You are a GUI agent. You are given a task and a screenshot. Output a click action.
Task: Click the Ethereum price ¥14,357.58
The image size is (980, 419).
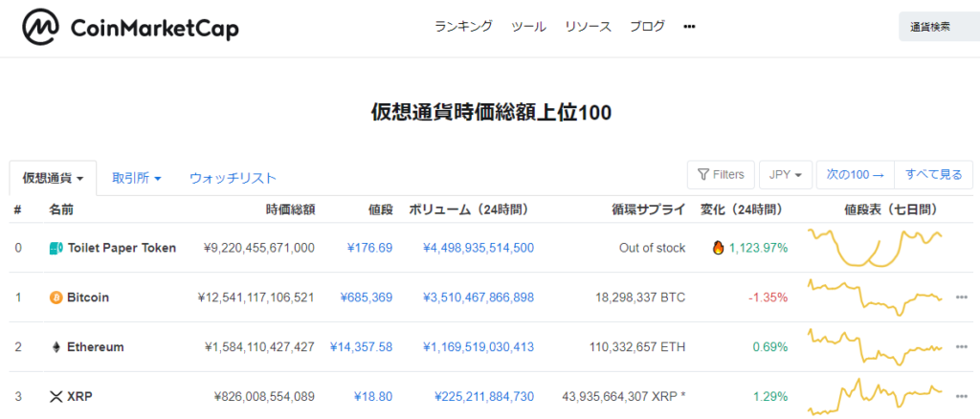coord(361,347)
